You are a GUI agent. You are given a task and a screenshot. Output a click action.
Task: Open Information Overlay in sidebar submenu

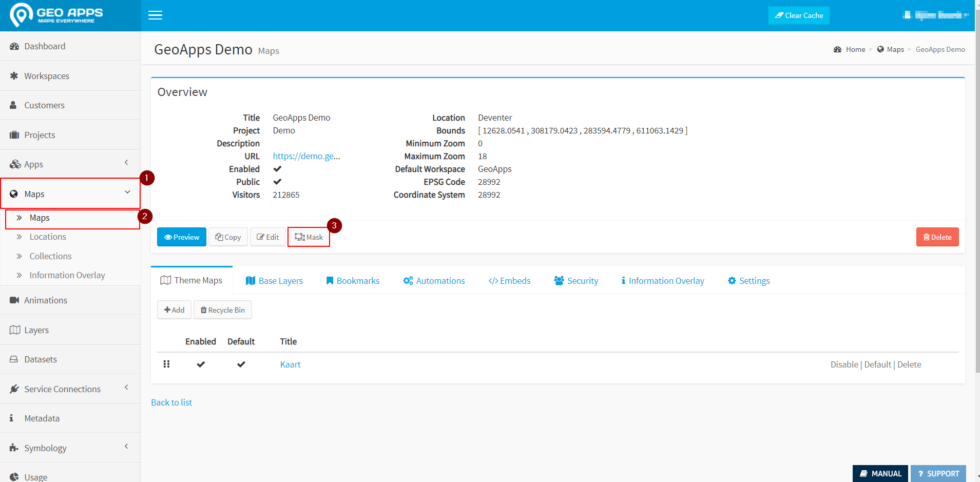point(67,275)
